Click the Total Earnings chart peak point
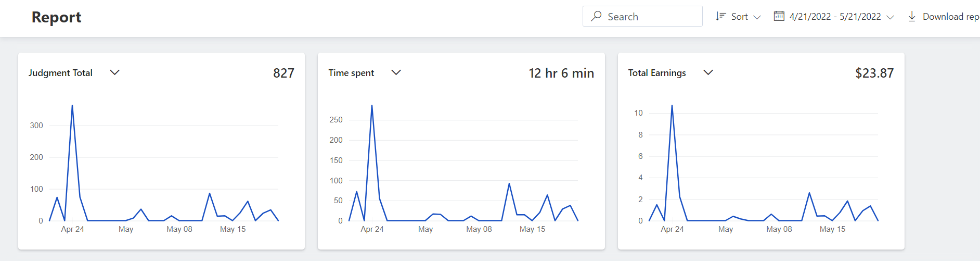 (672, 106)
